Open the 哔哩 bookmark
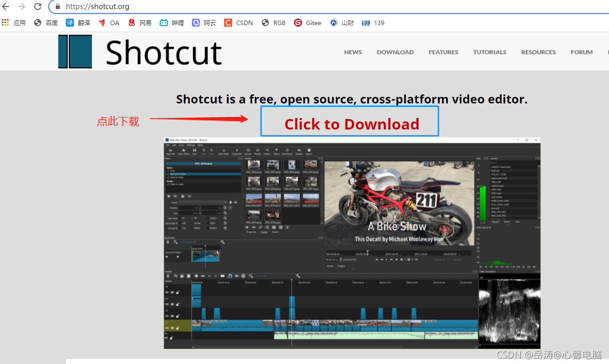Screen dimensions: 609x364 [172, 23]
